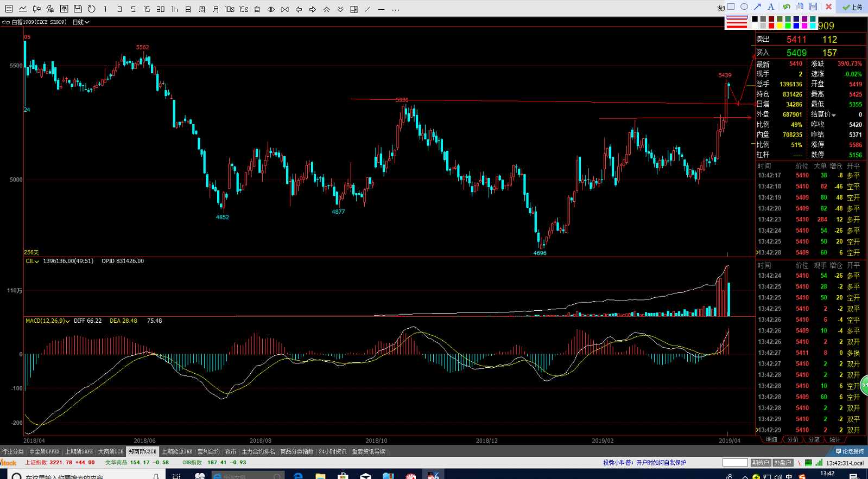Select the rectangle annotation tool
Image resolution: width=868 pixels, height=479 pixels.
click(x=731, y=7)
